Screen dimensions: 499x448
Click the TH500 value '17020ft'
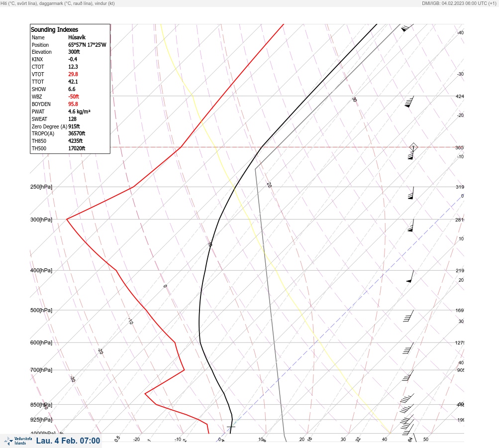pyautogui.click(x=77, y=148)
